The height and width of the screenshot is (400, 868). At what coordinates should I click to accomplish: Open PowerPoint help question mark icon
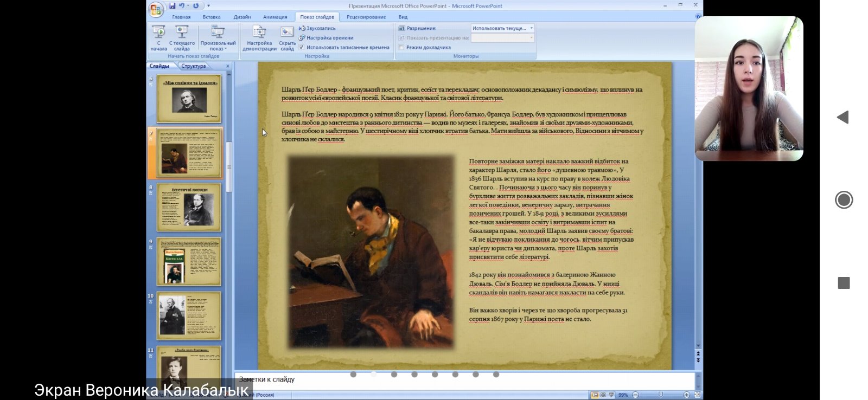(x=698, y=17)
